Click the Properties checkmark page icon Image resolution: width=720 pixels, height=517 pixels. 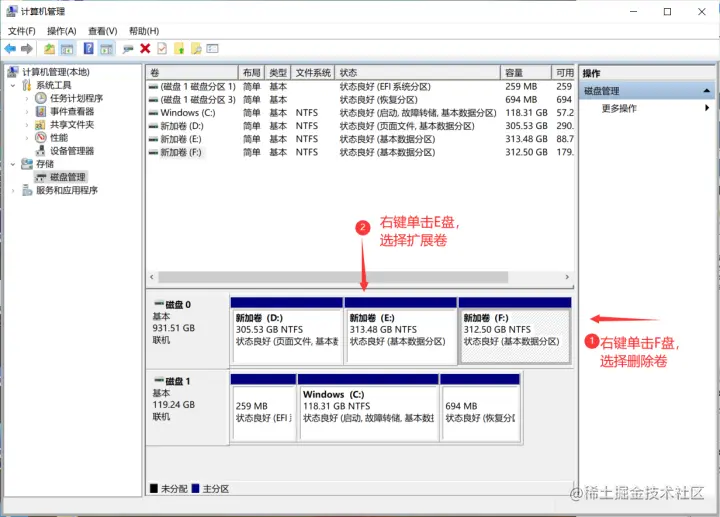coord(162,48)
